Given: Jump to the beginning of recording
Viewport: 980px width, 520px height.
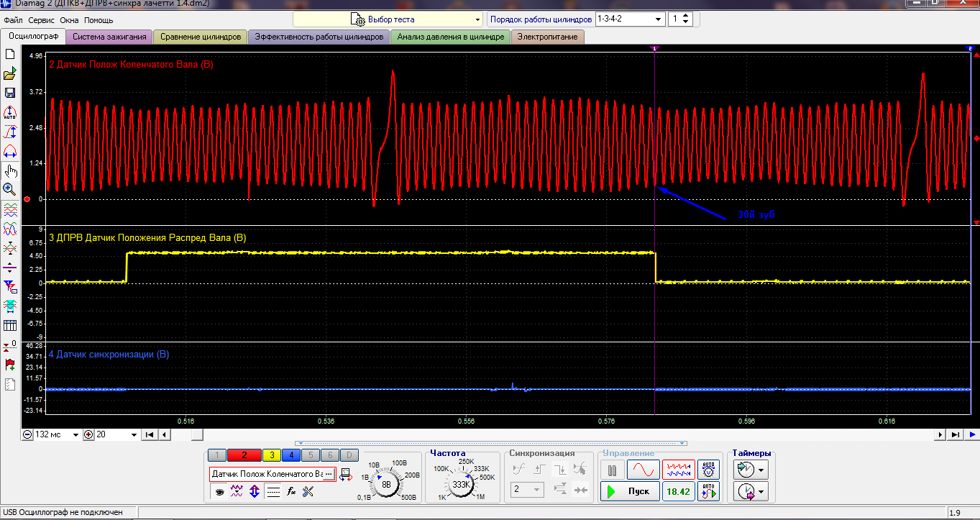Looking at the screenshot, I should pos(150,434).
